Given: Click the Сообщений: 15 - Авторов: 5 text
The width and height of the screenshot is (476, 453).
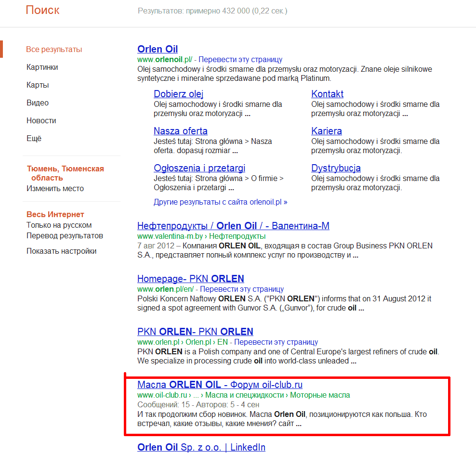Looking at the screenshot, I should [186, 405].
